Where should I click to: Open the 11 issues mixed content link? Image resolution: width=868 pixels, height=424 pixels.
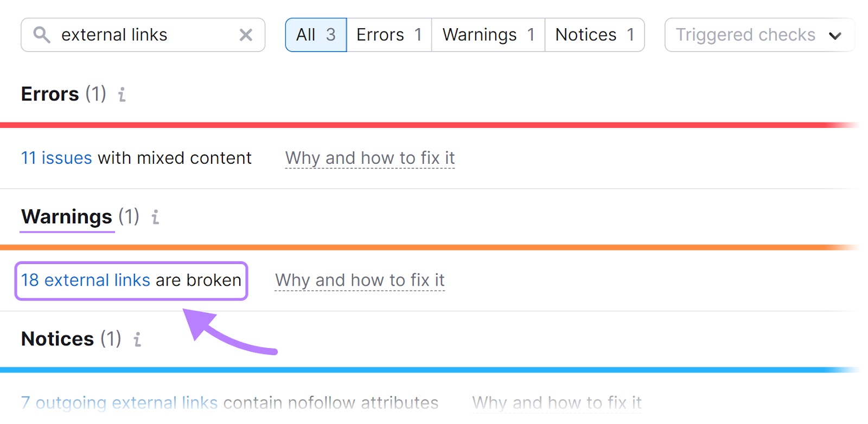(55, 158)
